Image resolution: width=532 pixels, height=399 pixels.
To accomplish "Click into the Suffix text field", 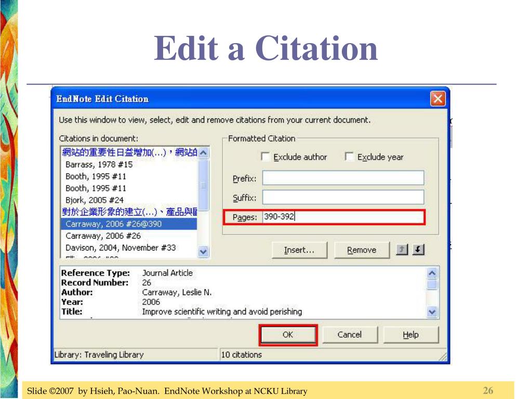I will pyautogui.click(x=343, y=197).
